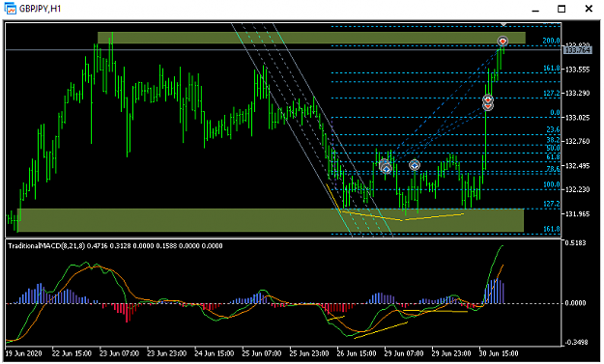
Task: Select the lone blue buy marker near 132.495
Action: (414, 165)
